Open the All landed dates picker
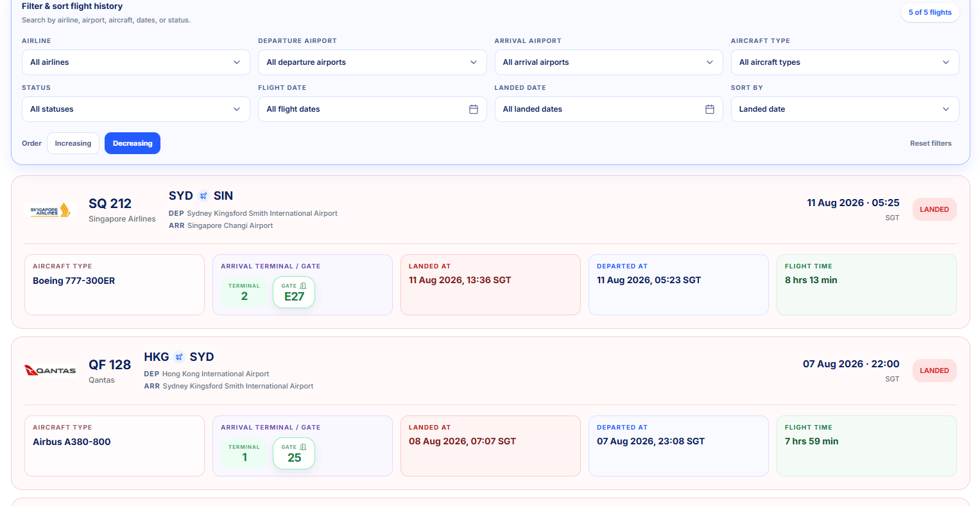This screenshot has height=506, width=980. (608, 109)
